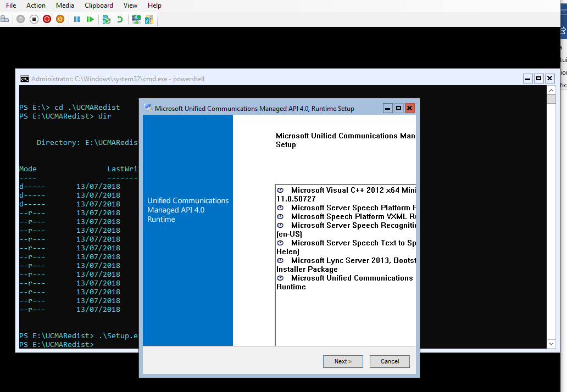Revert the VM to last checkpoint
This screenshot has width=567, height=392.
[120, 19]
